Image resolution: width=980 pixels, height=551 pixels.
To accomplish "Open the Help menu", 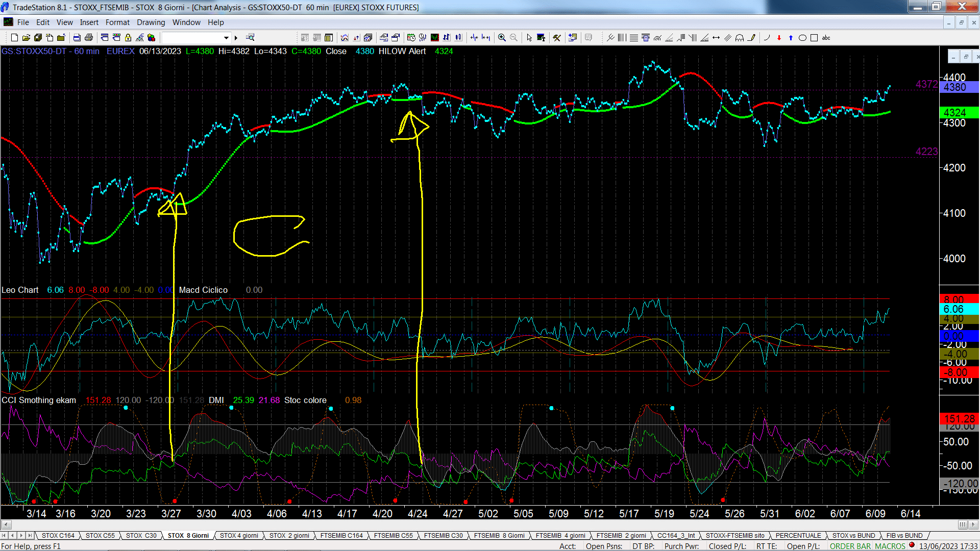I will coord(216,22).
